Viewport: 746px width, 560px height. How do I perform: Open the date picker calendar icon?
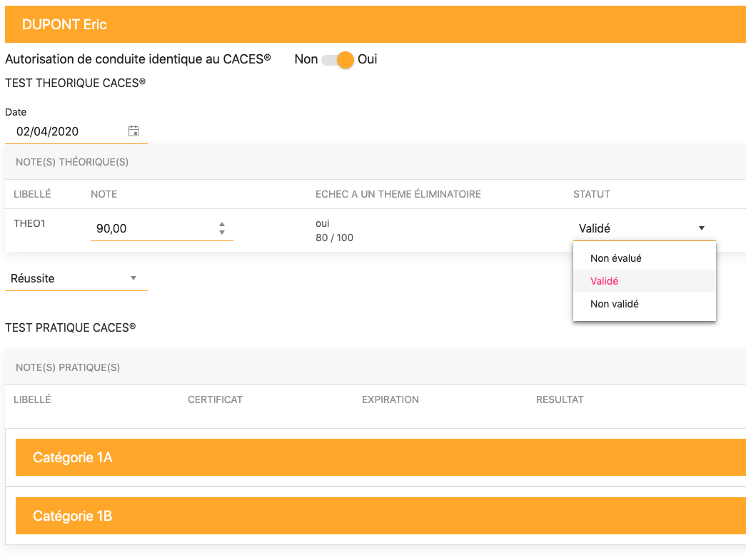[133, 131]
